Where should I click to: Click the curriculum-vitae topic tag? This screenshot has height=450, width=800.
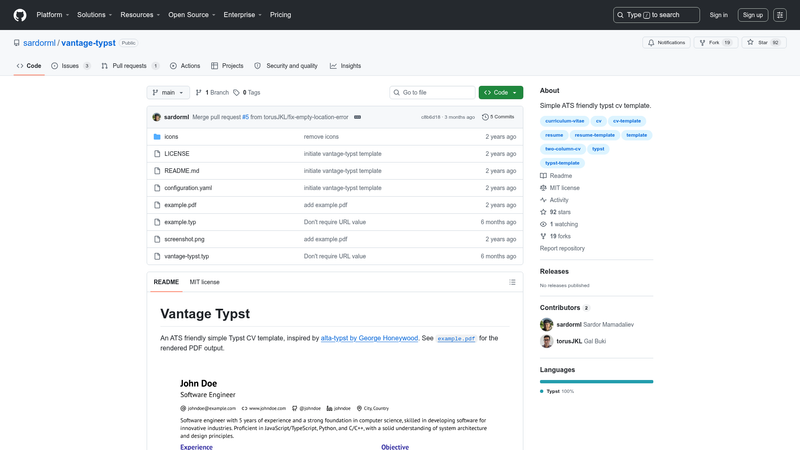(564, 121)
